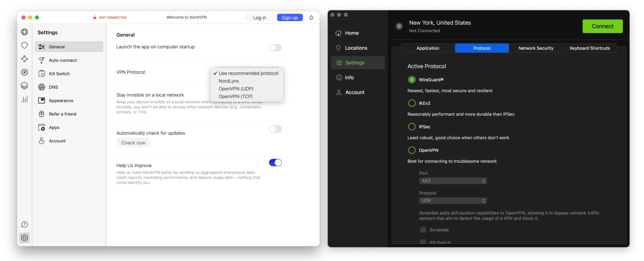Choose OpenVPN (TCP) from the protocol menu
The width and height of the screenshot is (644, 261).
pos(247,96)
